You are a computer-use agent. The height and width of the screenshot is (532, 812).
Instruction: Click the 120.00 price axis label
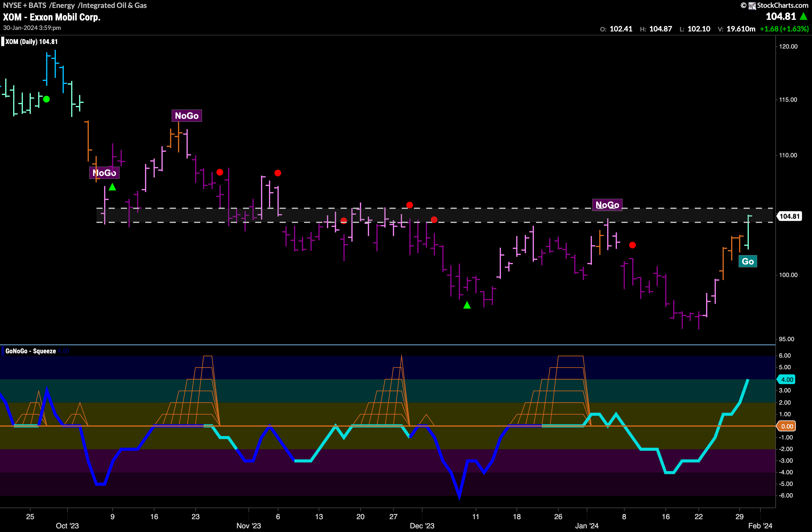(788, 46)
